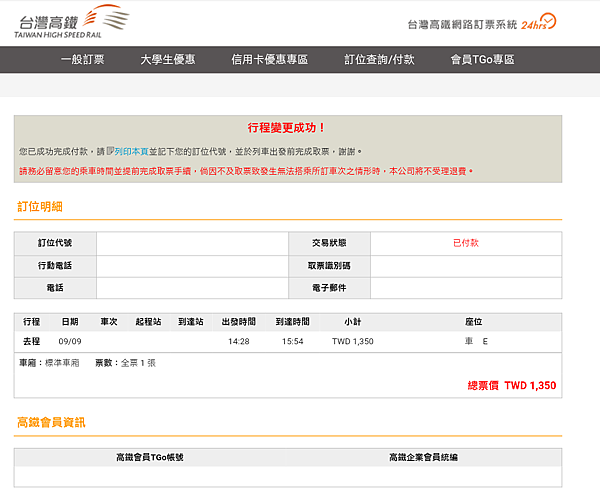
Task: Go to 信用卡優惠專區
Action: coord(269,59)
